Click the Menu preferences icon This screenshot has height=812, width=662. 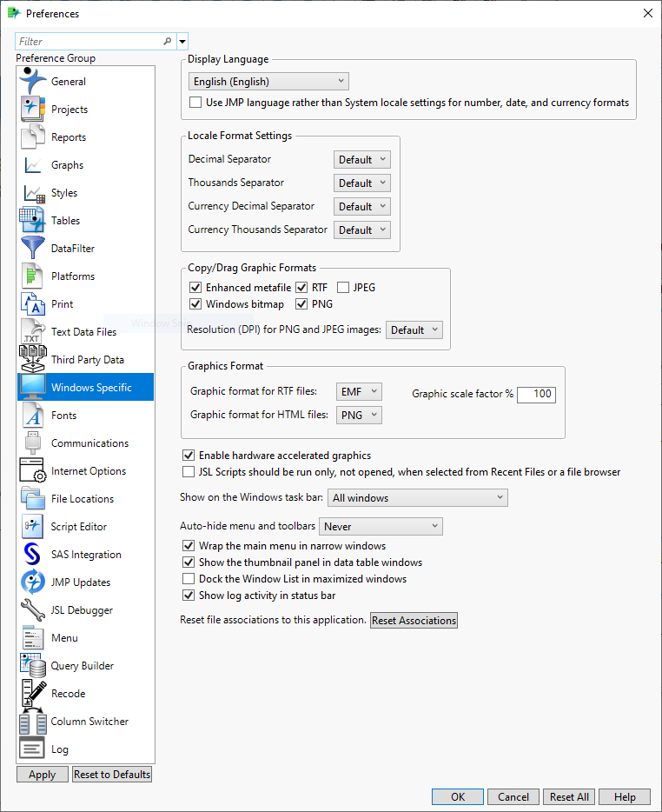33,637
